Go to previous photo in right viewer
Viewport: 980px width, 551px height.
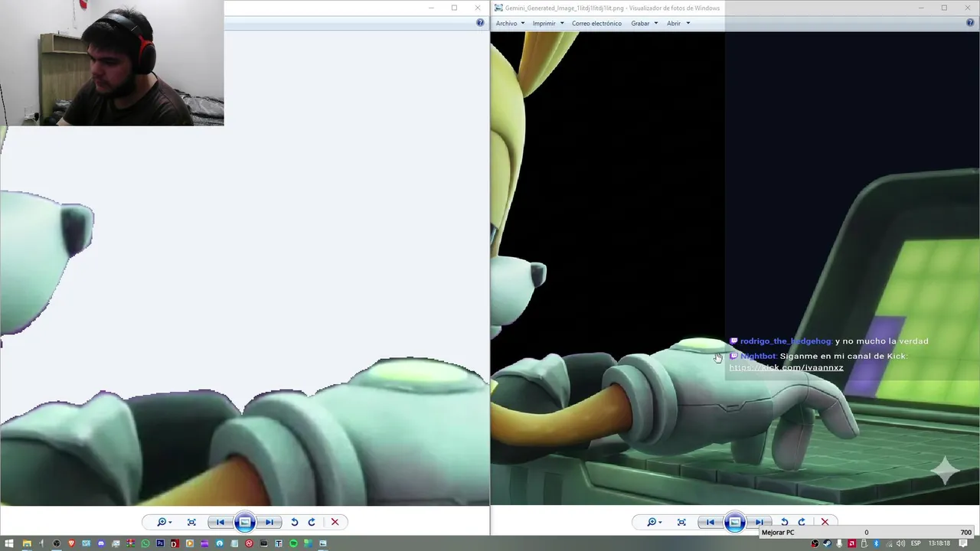click(710, 522)
